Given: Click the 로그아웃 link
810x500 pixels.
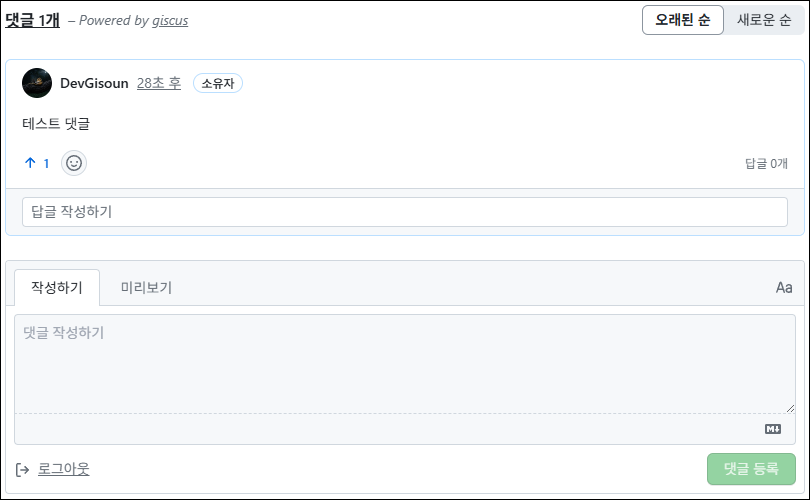Looking at the screenshot, I should point(64,469).
